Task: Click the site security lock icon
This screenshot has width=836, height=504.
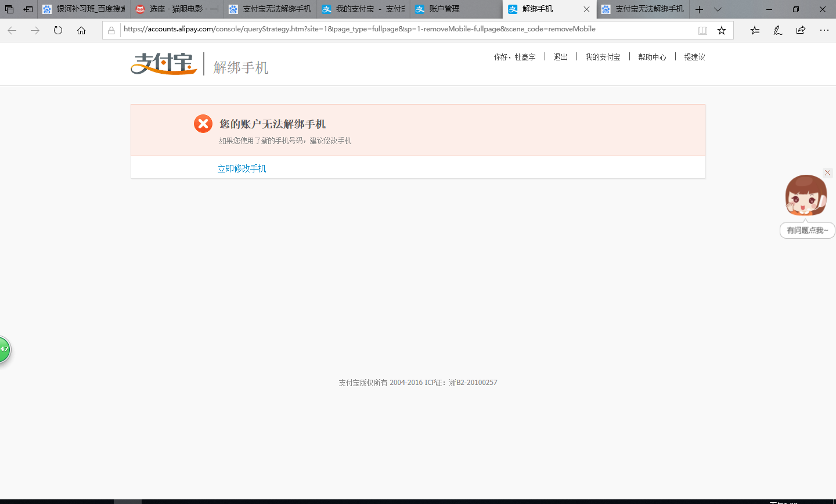Action: 111,30
